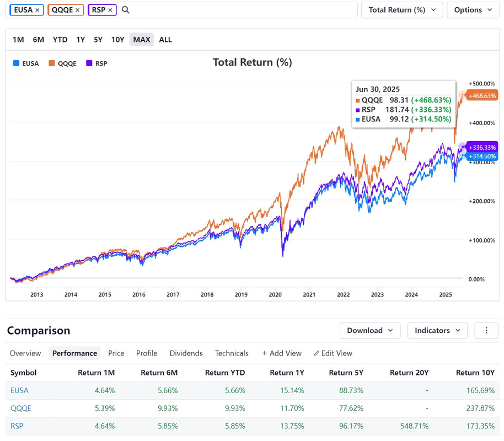
Task: Expand the Indicators dropdown
Action: (437, 330)
